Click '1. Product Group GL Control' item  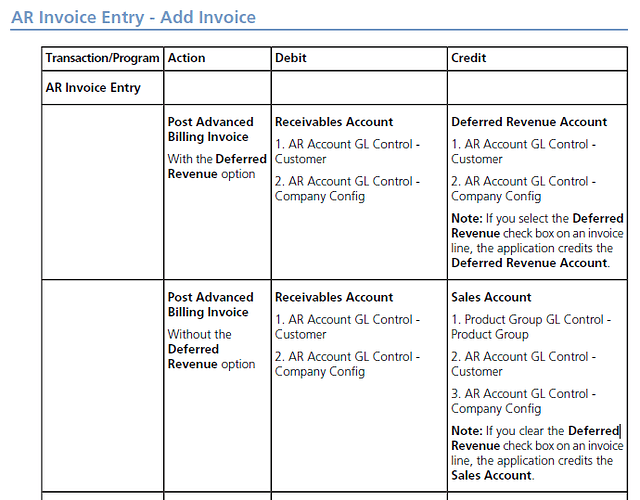point(531,327)
